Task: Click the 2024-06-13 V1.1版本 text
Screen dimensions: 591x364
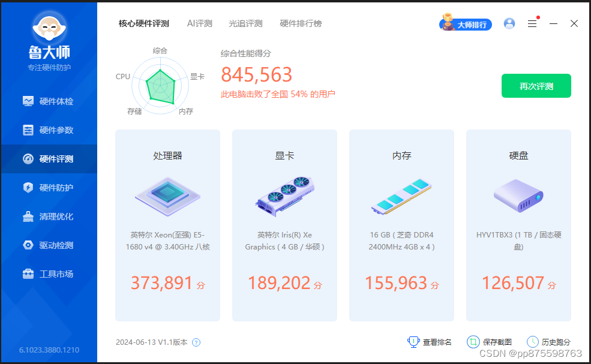Action: [152, 342]
